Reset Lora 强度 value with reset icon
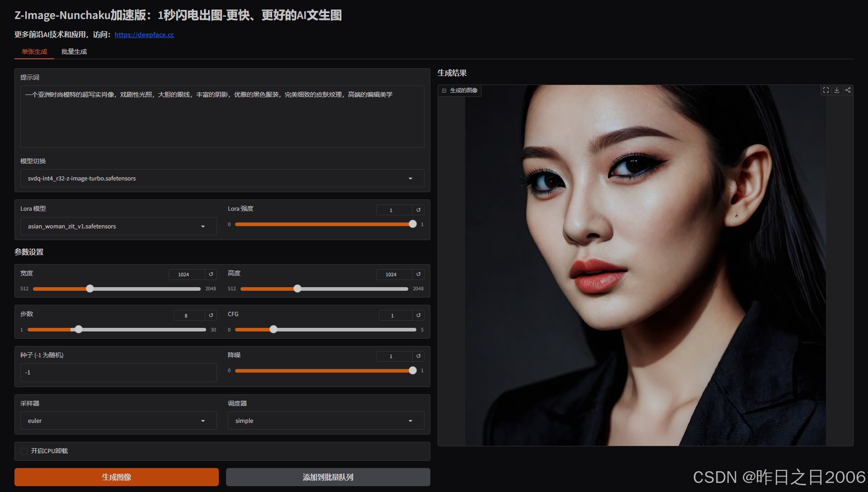This screenshot has height=492, width=868. [x=419, y=210]
